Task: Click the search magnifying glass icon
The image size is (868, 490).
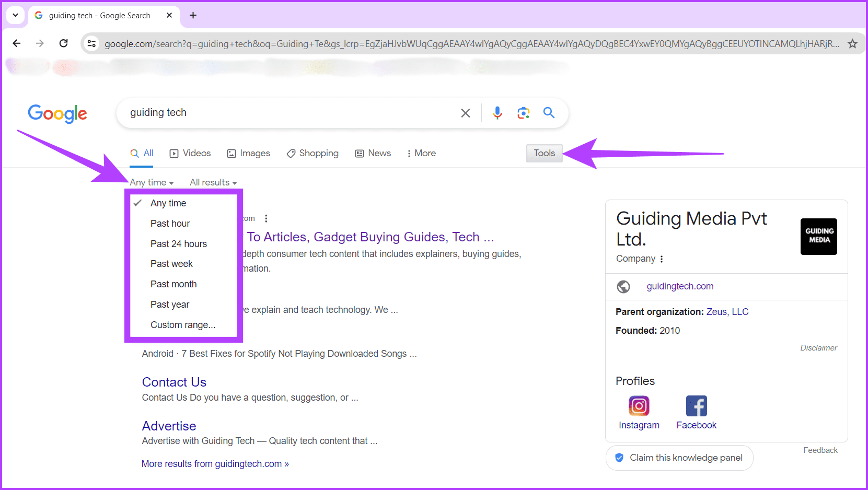Action: [x=549, y=113]
